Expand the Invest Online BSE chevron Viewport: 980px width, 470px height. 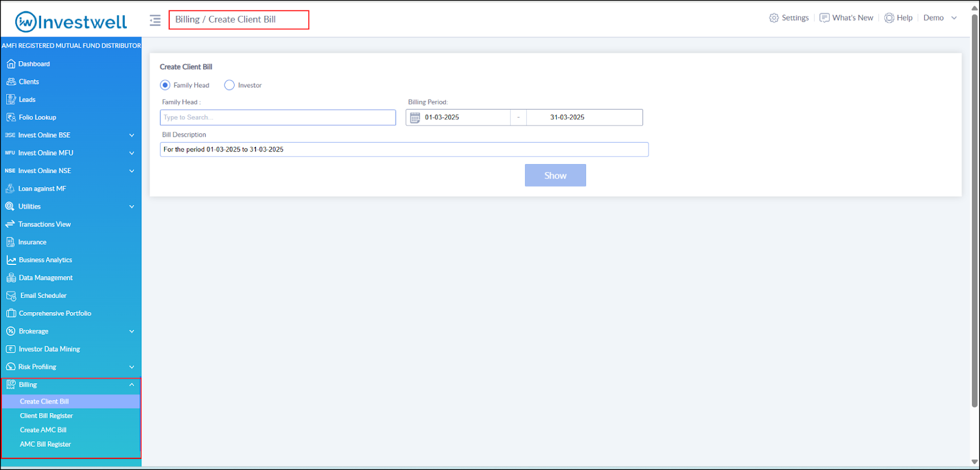(132, 135)
